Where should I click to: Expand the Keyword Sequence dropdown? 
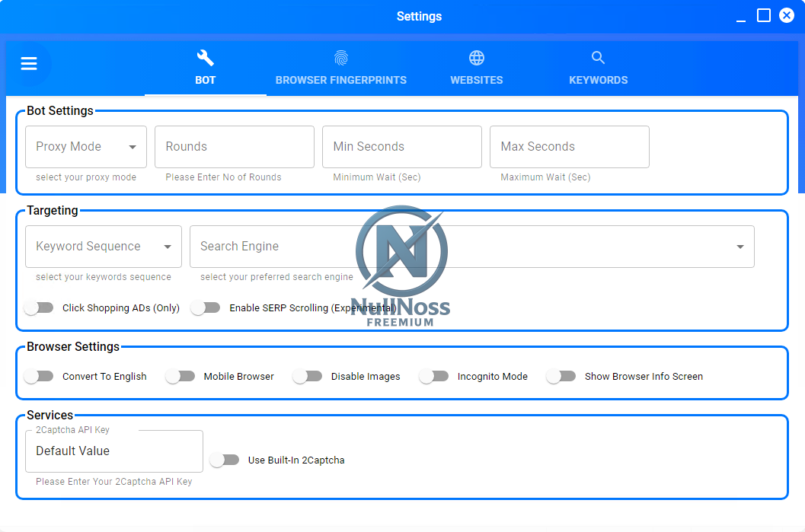point(104,247)
